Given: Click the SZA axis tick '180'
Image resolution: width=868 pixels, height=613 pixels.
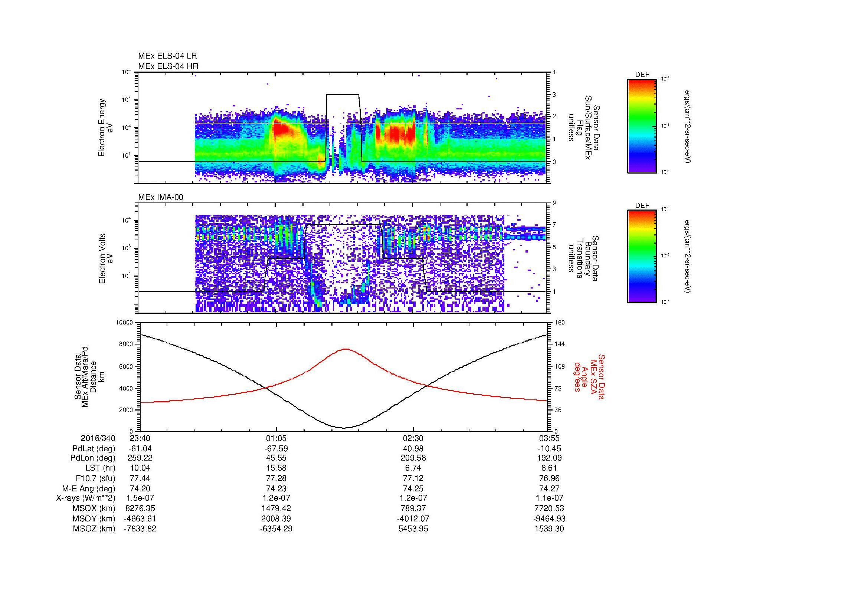Looking at the screenshot, I should [559, 323].
